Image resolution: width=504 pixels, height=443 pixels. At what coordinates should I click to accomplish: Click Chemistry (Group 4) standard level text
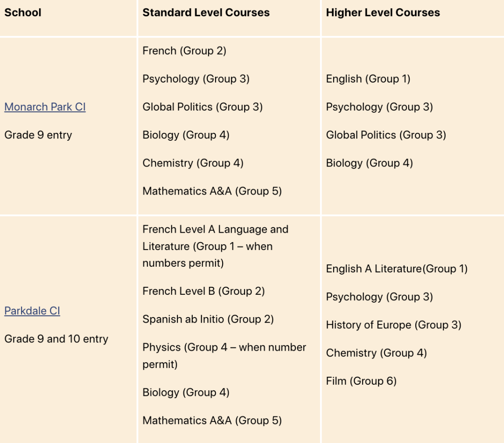pyautogui.click(x=193, y=163)
